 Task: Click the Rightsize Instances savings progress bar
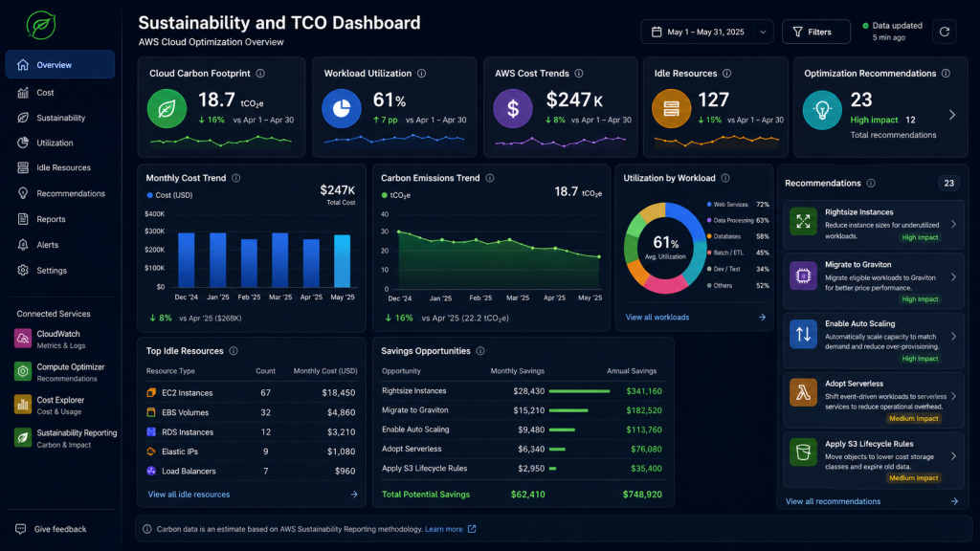coord(579,391)
